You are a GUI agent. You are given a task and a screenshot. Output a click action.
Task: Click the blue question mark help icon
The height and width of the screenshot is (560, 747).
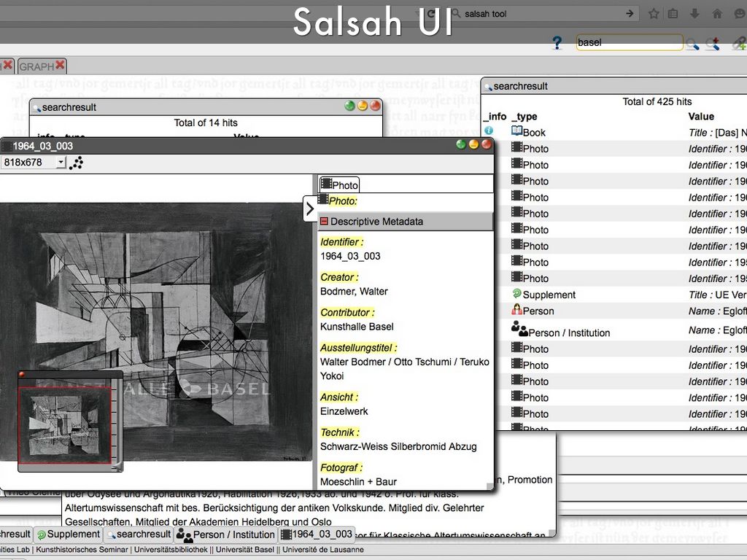[557, 43]
